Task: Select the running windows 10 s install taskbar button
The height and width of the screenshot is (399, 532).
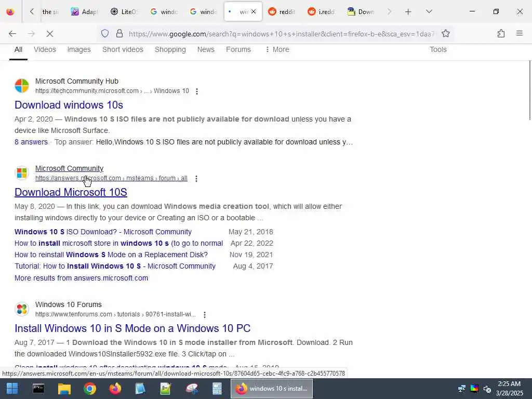Action: pyautogui.click(x=272, y=389)
